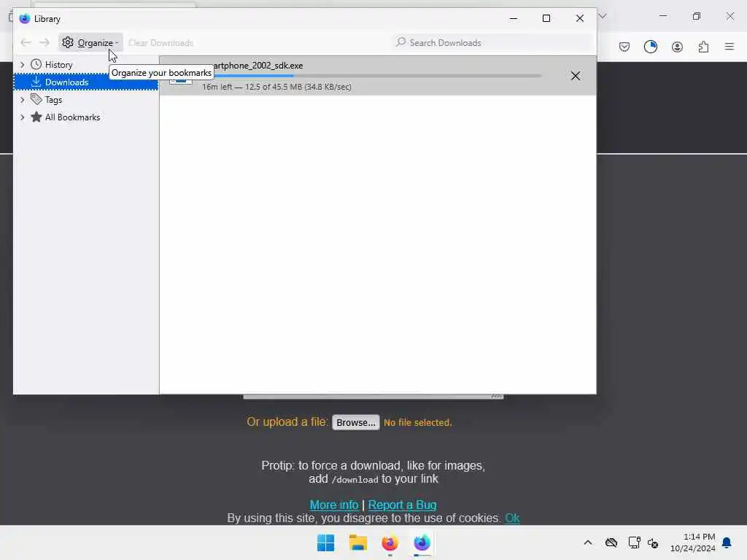Expand the History tree node
Viewport: 747px width, 560px height.
click(22, 64)
